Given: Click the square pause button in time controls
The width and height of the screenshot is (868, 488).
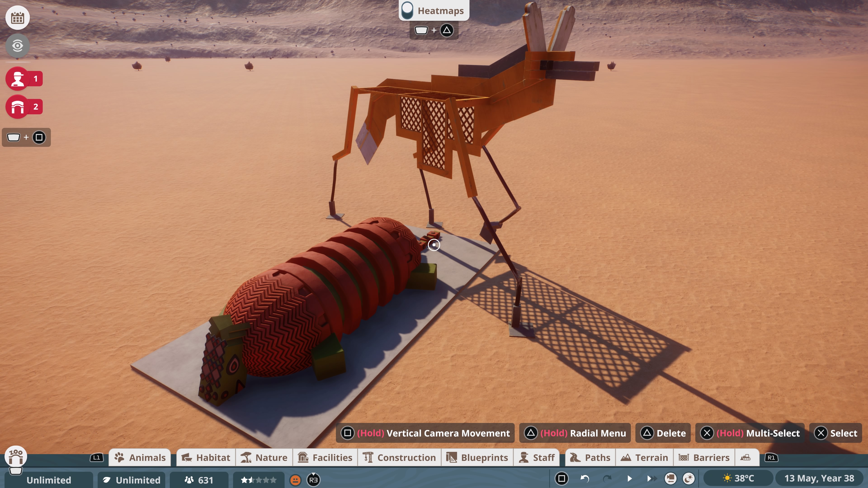Looking at the screenshot, I should coord(561,479).
